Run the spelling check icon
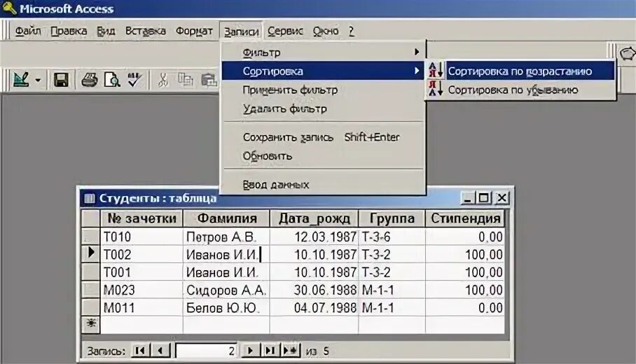 point(134,80)
